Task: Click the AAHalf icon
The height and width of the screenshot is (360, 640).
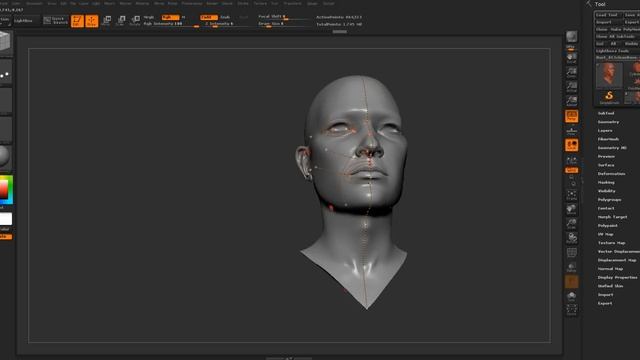Action: pos(571,100)
